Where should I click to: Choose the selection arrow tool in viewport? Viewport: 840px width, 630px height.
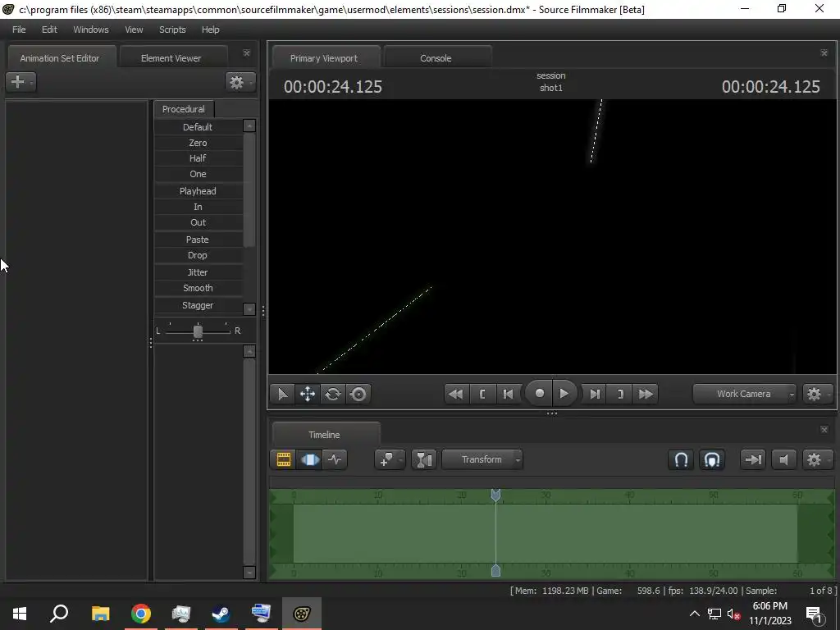282,394
